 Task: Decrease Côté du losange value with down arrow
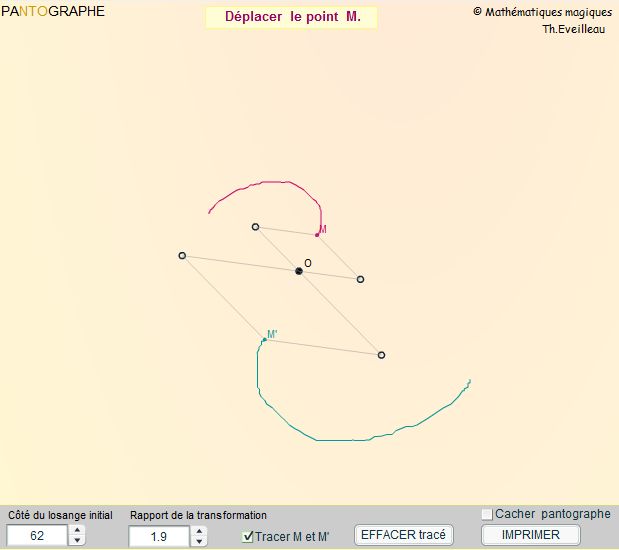point(77,540)
